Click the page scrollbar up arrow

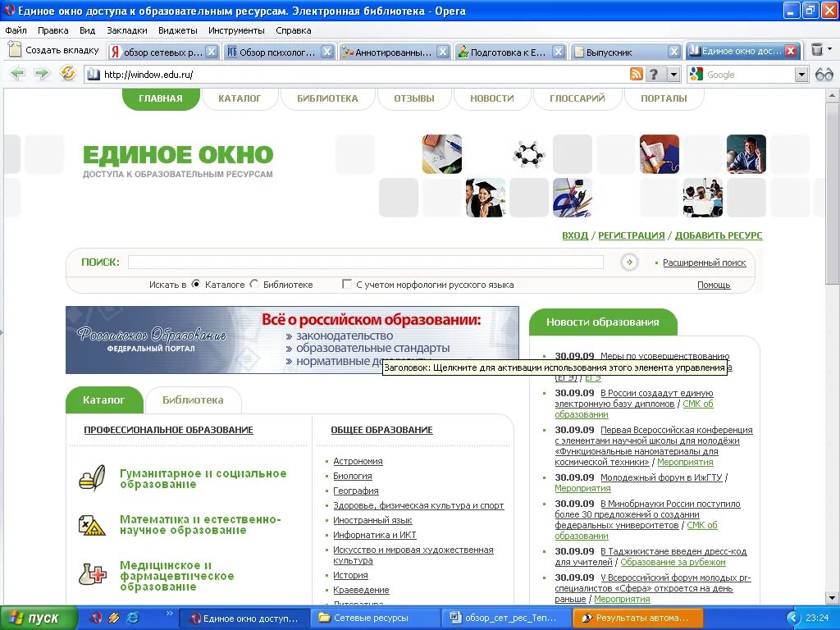pos(832,96)
